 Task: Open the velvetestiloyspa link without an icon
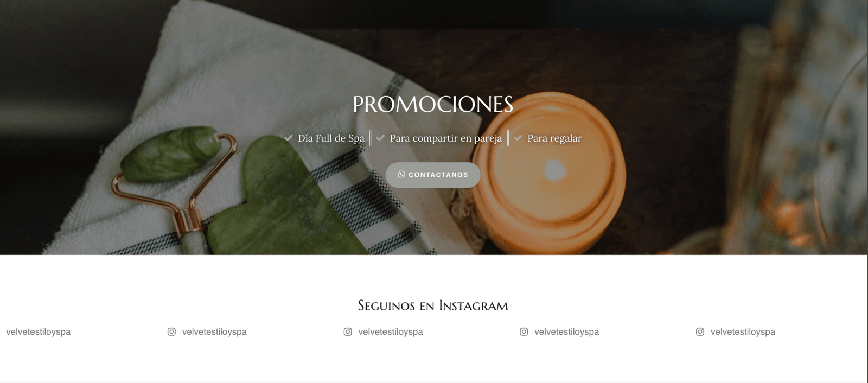[x=39, y=331]
